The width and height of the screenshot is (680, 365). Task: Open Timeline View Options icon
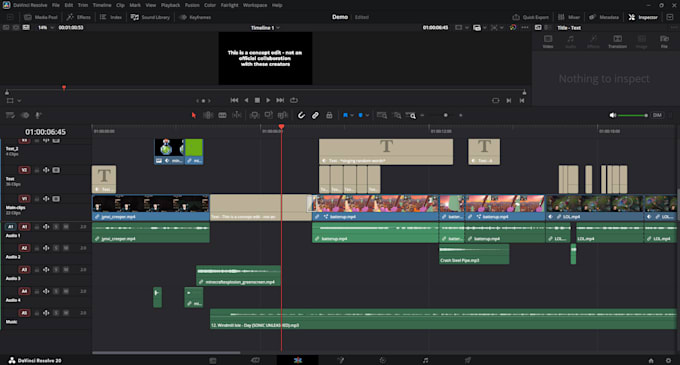coord(10,115)
